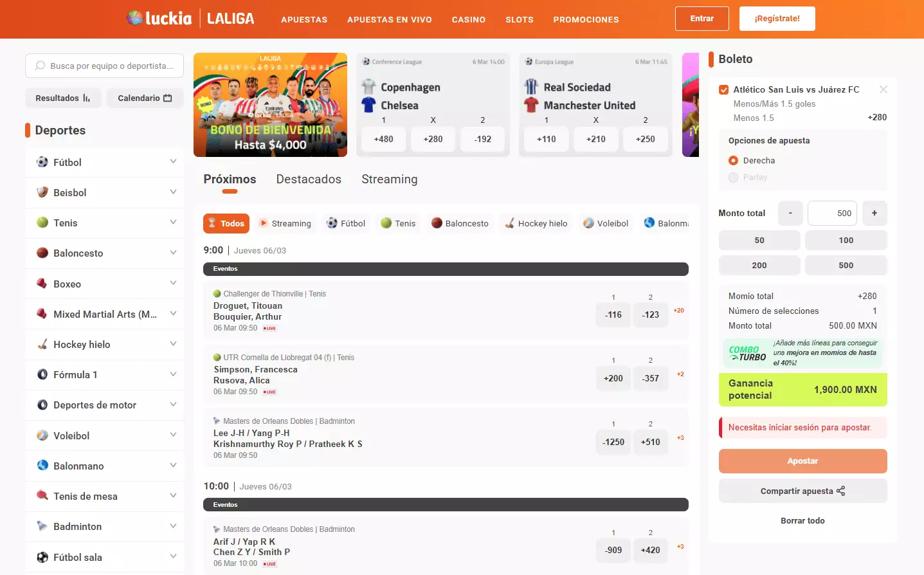Viewport: 924px width, 575px height.
Task: Click the ¡Regístrate! button
Action: click(777, 19)
